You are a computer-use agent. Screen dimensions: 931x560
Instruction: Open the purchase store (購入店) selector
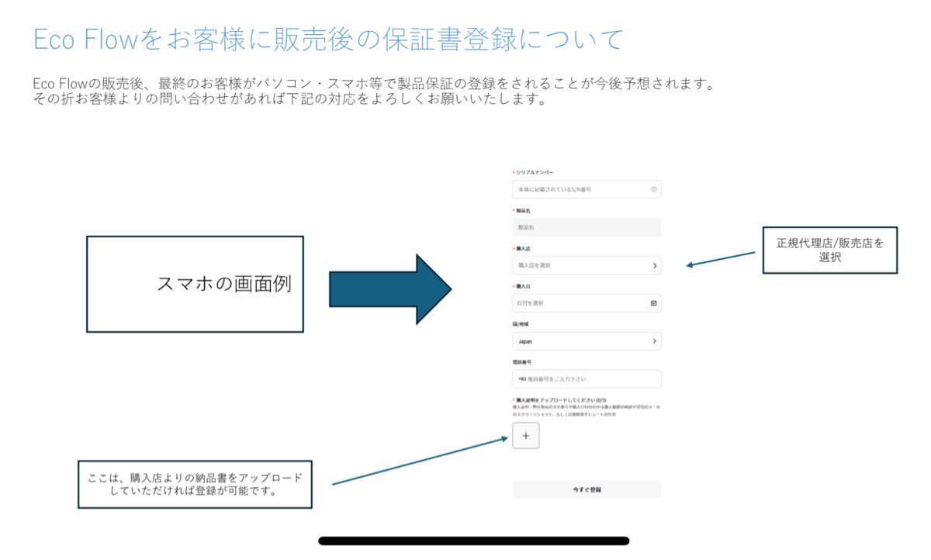[x=587, y=265]
